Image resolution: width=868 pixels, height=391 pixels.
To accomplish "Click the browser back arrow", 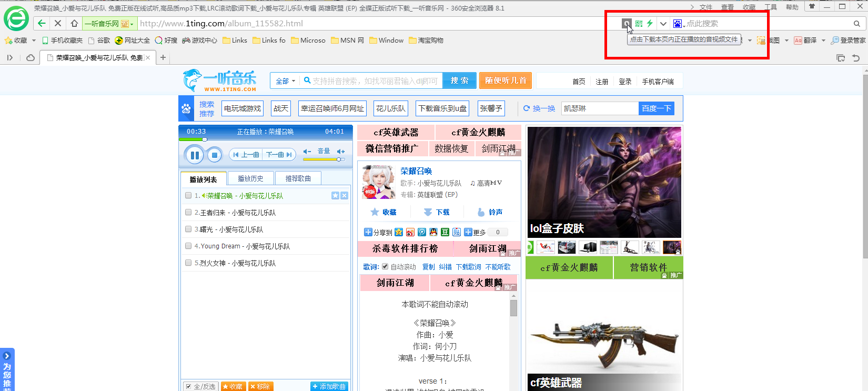I will pos(42,23).
